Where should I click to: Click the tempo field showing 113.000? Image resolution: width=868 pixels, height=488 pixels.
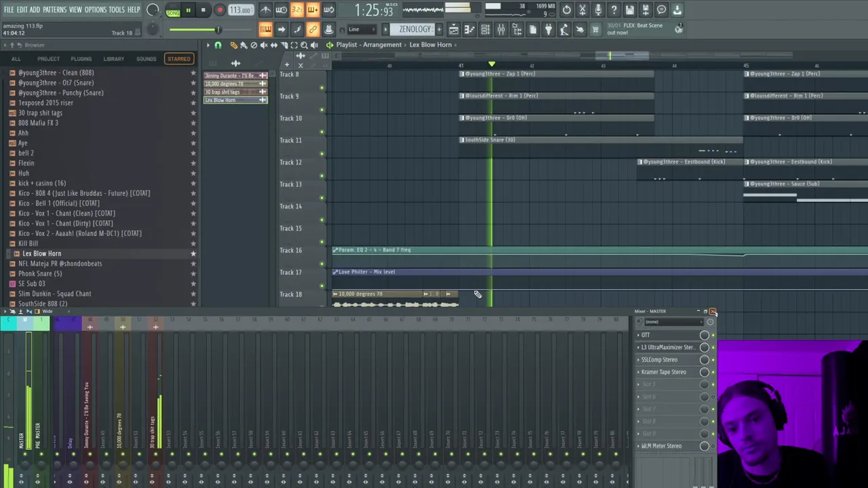(x=241, y=9)
